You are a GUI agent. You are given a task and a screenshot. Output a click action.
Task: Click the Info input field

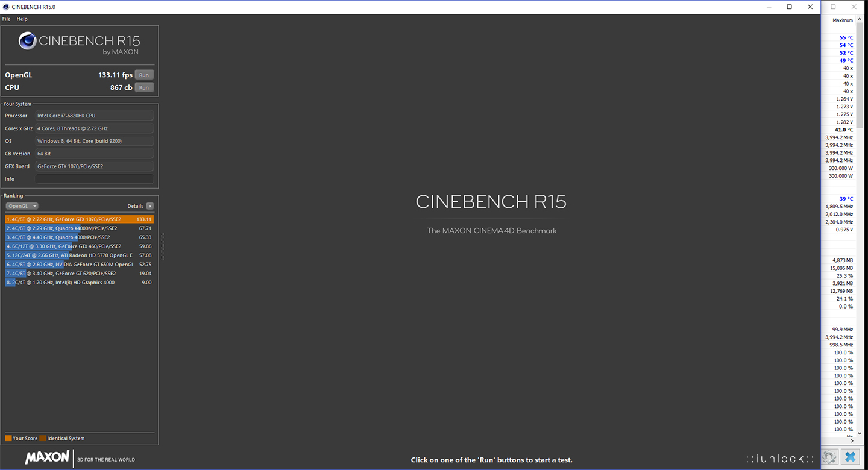pyautogui.click(x=94, y=179)
